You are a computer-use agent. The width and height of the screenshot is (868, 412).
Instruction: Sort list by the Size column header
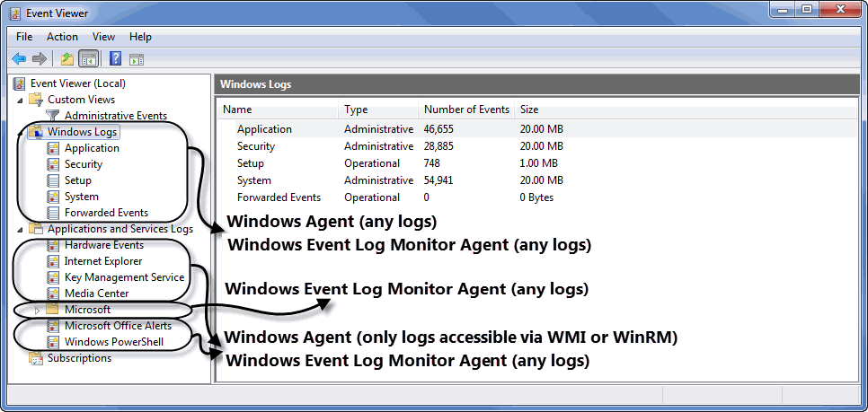click(529, 110)
